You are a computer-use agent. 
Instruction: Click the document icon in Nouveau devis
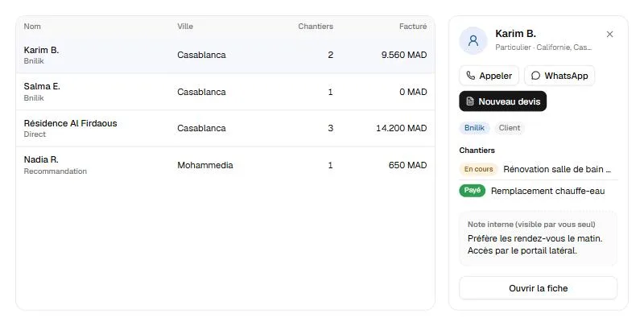click(x=470, y=101)
